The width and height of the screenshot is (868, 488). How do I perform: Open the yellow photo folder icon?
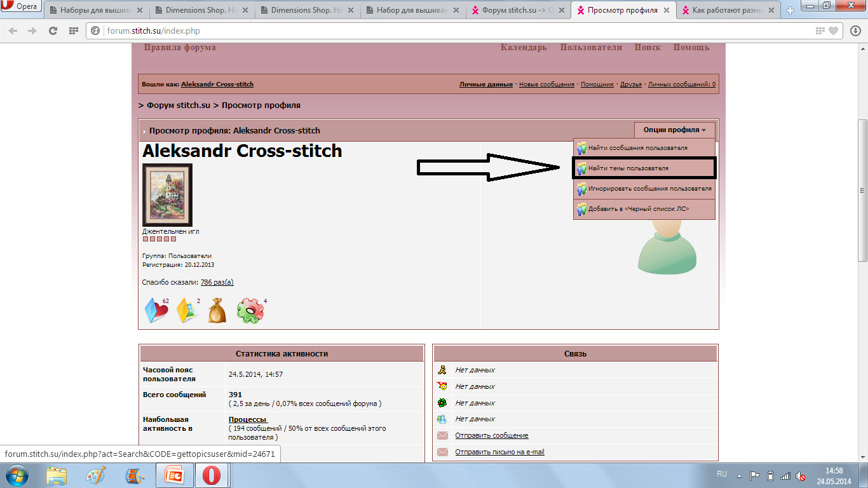pyautogui.click(x=187, y=311)
